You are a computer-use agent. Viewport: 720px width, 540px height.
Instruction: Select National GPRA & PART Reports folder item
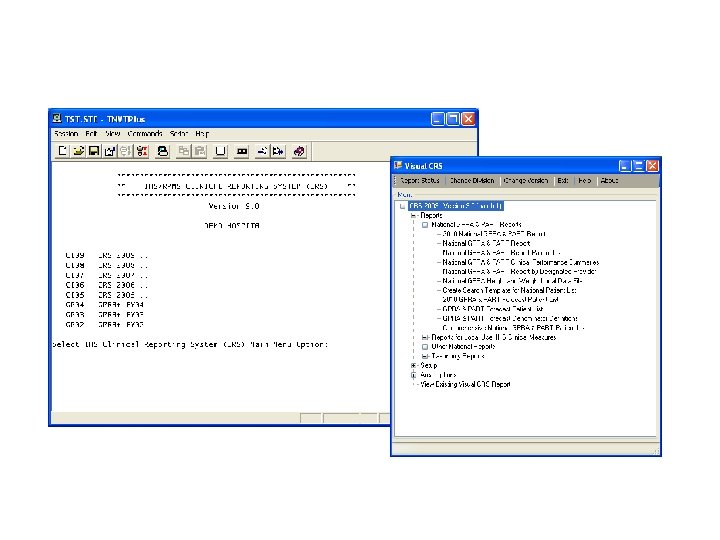[476, 225]
